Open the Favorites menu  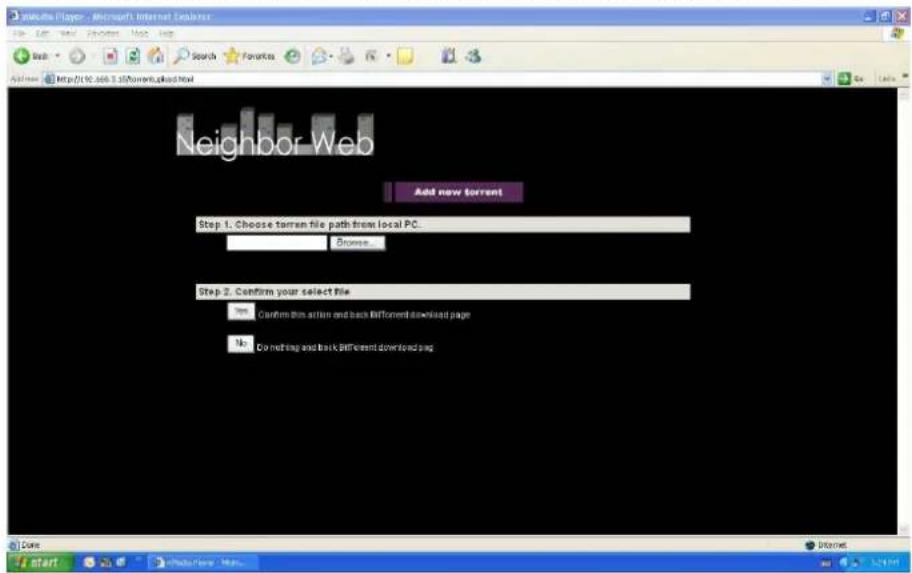(103, 34)
